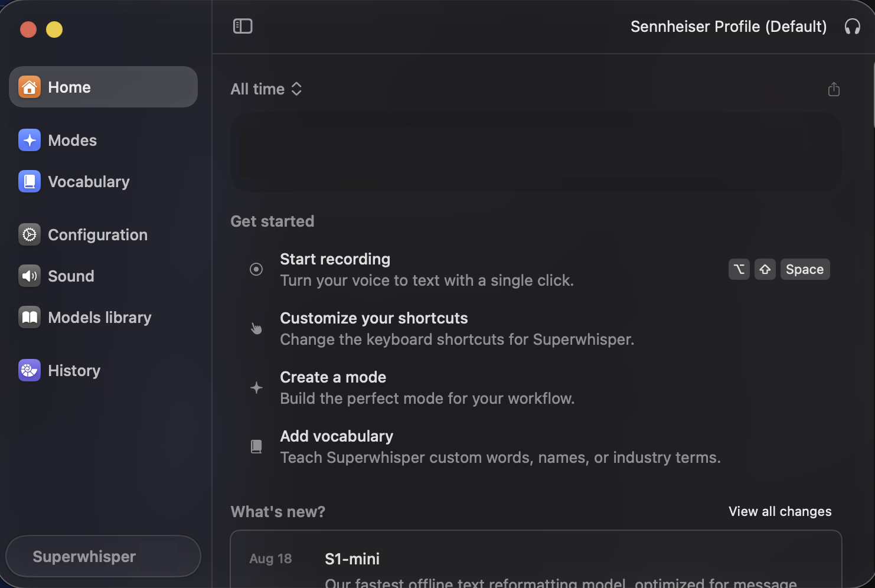The width and height of the screenshot is (875, 588).
Task: Click the book icon beside Add vocabulary
Action: (x=256, y=446)
